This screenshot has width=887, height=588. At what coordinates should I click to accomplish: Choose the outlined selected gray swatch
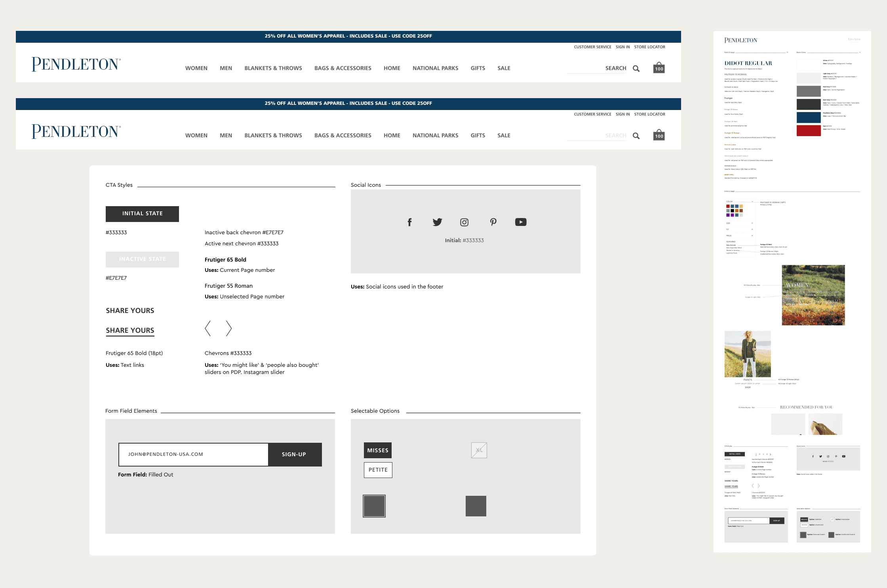[374, 506]
